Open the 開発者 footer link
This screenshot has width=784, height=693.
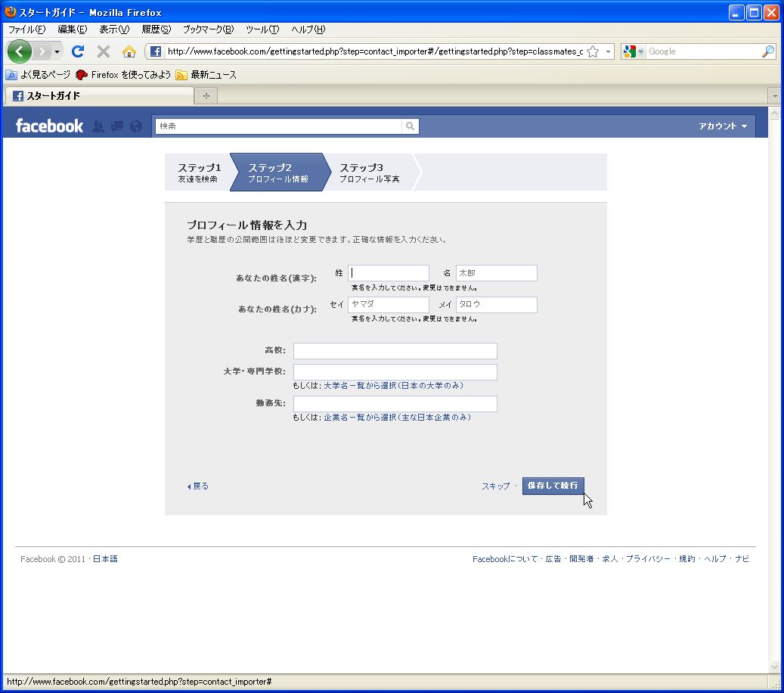(581, 559)
